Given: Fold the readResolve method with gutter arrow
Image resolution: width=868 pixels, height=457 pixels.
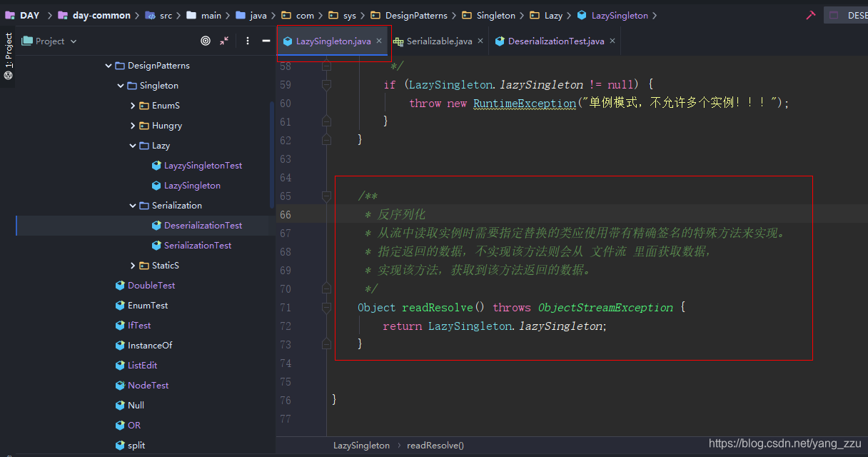Looking at the screenshot, I should (327, 307).
